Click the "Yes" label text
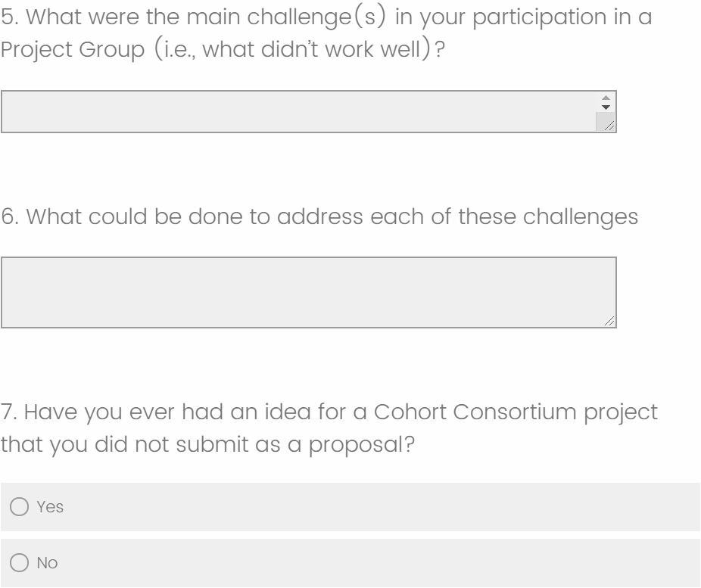Image resolution: width=701 pixels, height=588 pixels. [50, 507]
